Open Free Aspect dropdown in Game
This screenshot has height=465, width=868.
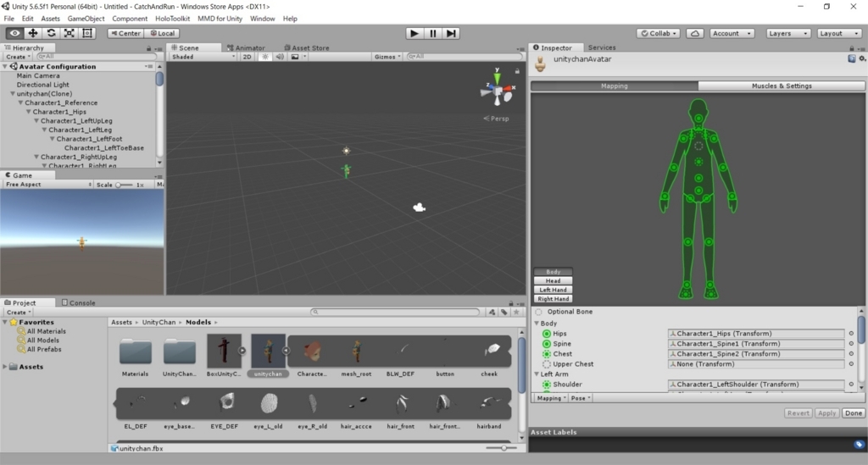(x=47, y=185)
